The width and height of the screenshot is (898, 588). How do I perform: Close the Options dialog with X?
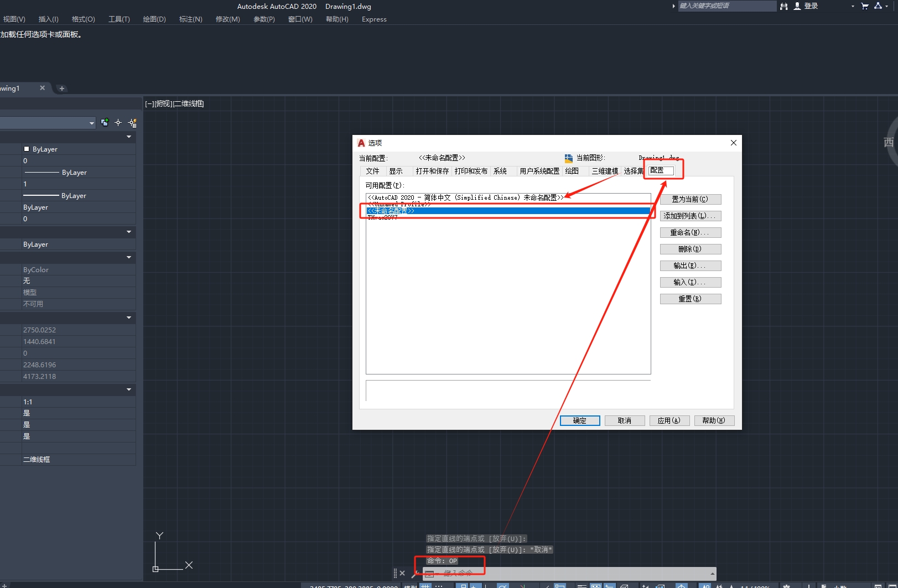click(733, 143)
